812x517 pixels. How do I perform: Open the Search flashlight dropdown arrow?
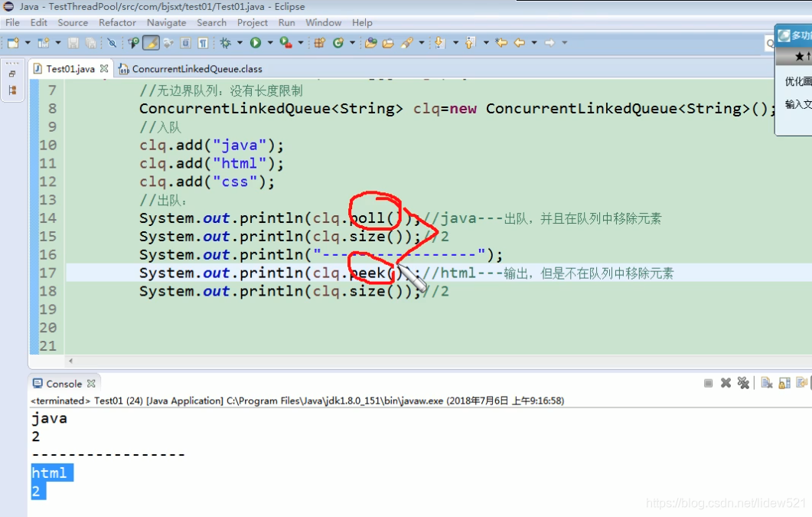click(x=422, y=43)
